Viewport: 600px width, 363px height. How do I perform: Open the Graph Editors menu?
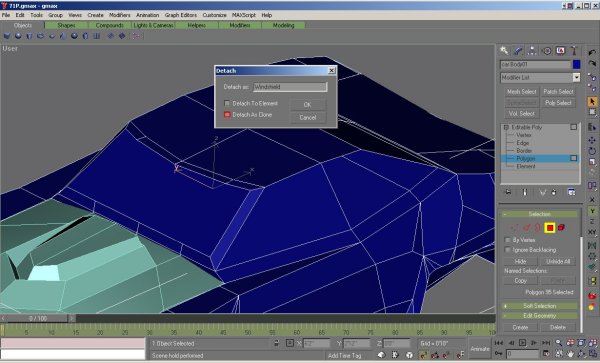click(x=181, y=15)
